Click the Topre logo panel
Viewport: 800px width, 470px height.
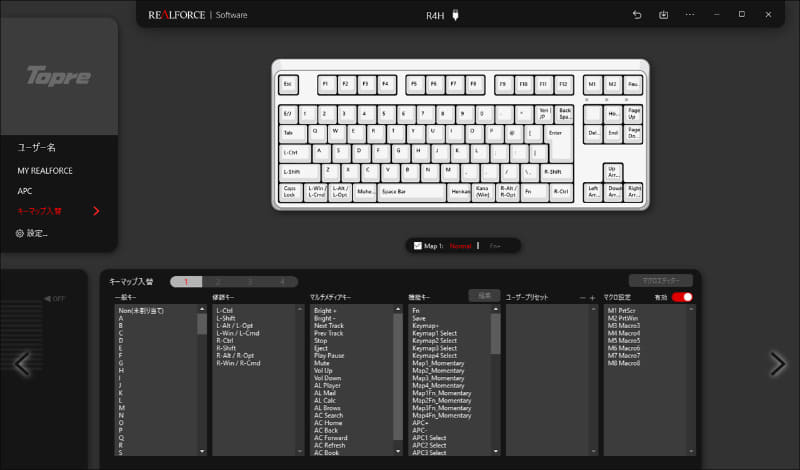(59, 77)
